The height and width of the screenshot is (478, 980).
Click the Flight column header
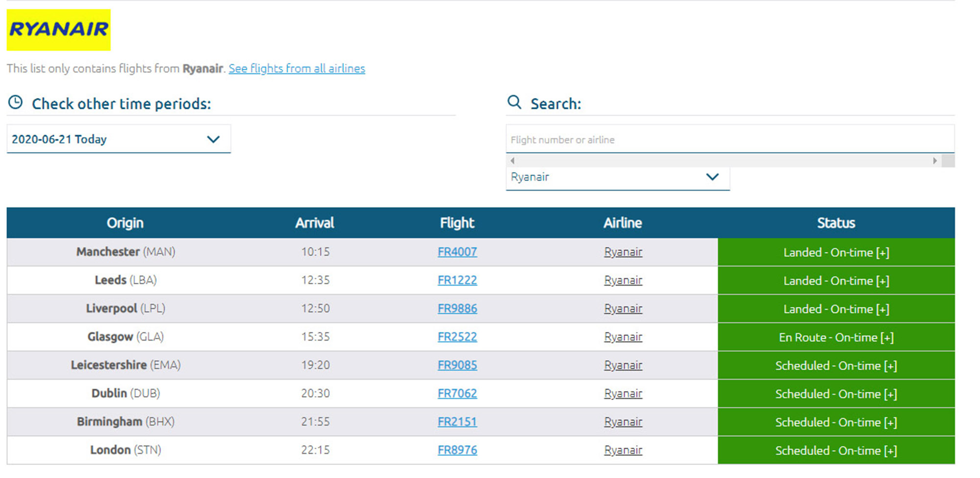pyautogui.click(x=457, y=223)
